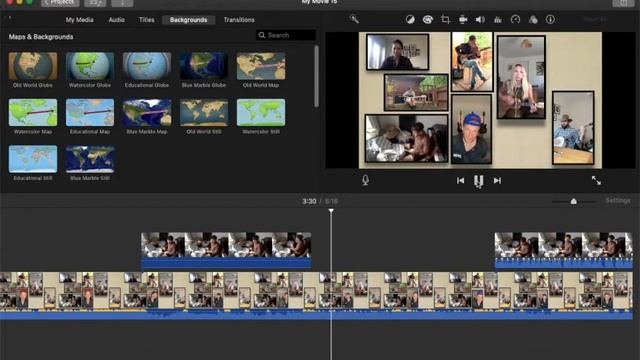The height and width of the screenshot is (360, 640).
Task: Click the playhead marker in timeline
Action: [x=331, y=211]
